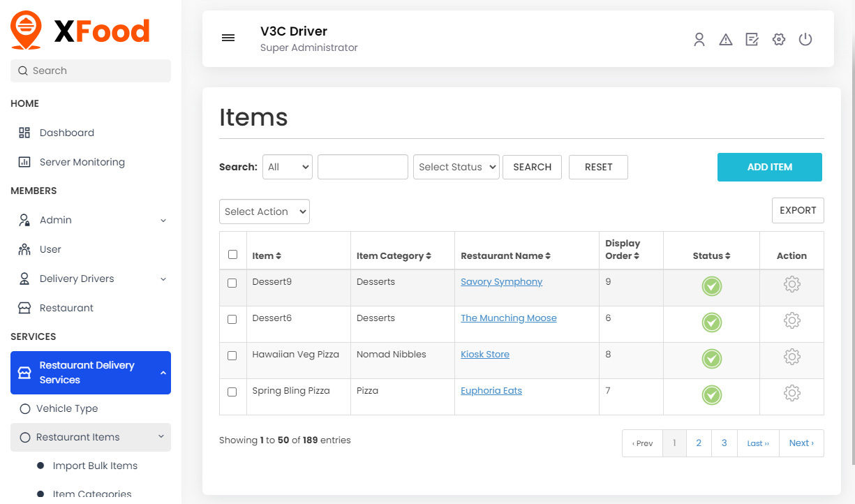Viewport: 855px width, 504px height.
Task: Click the items search text field
Action: [362, 167]
